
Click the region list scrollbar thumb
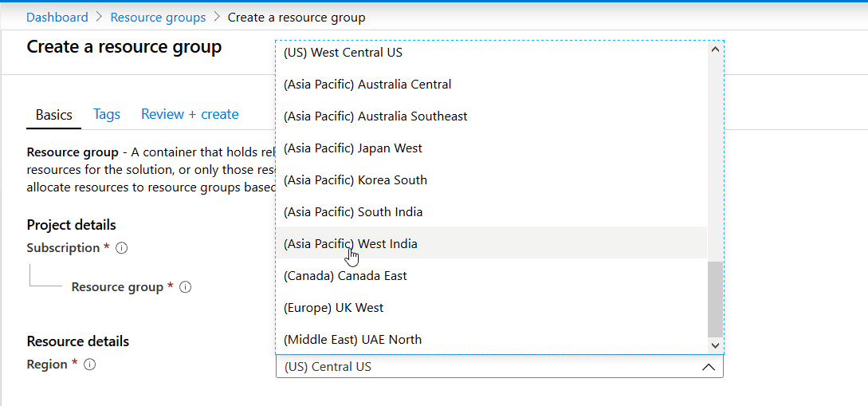(715, 299)
